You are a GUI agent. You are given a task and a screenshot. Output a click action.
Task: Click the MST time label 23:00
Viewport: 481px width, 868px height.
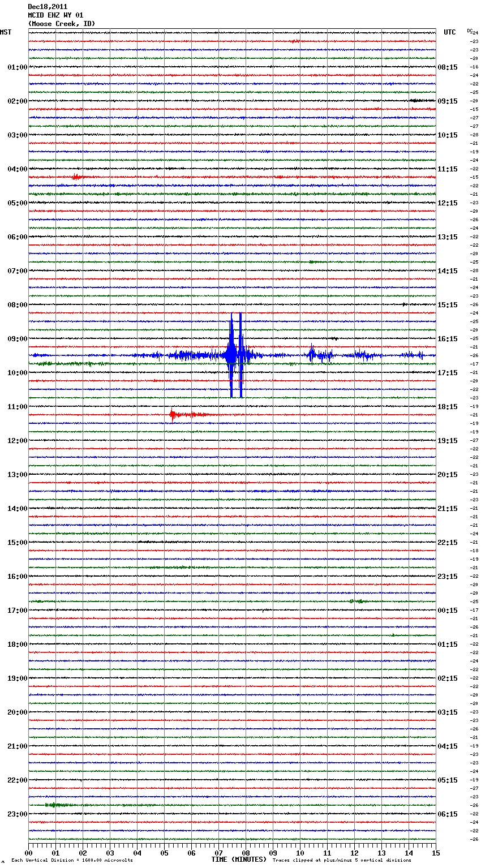point(18,814)
